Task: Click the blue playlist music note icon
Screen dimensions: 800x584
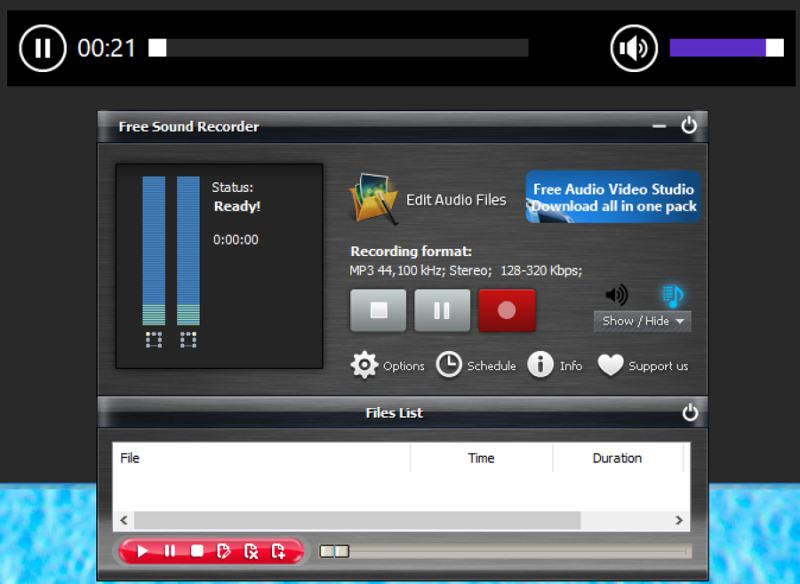Action: click(672, 295)
